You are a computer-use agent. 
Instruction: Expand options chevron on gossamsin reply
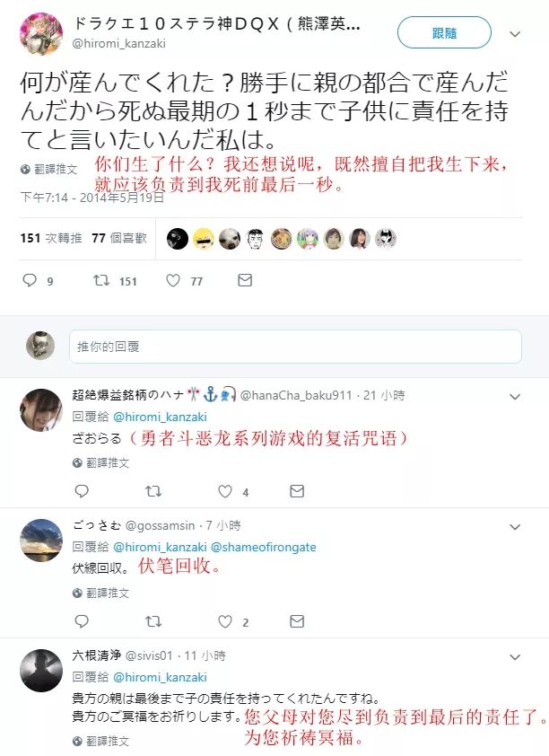[515, 526]
